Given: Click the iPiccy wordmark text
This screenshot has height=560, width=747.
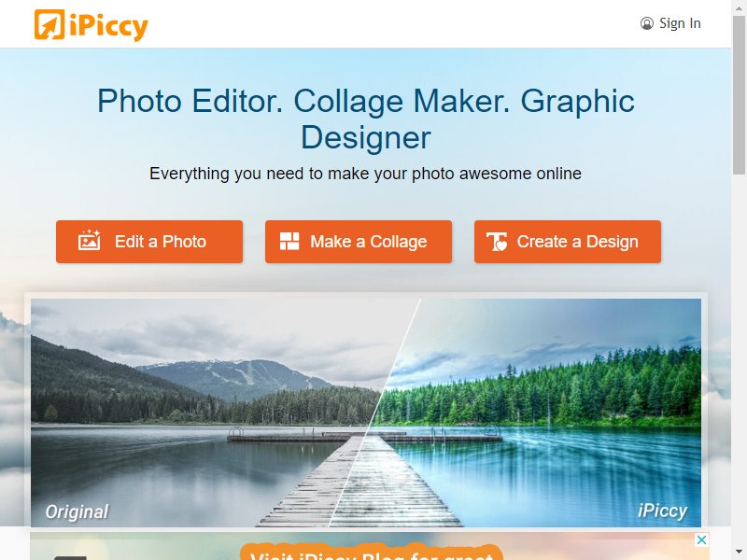Looking at the screenshot, I should tap(108, 26).
